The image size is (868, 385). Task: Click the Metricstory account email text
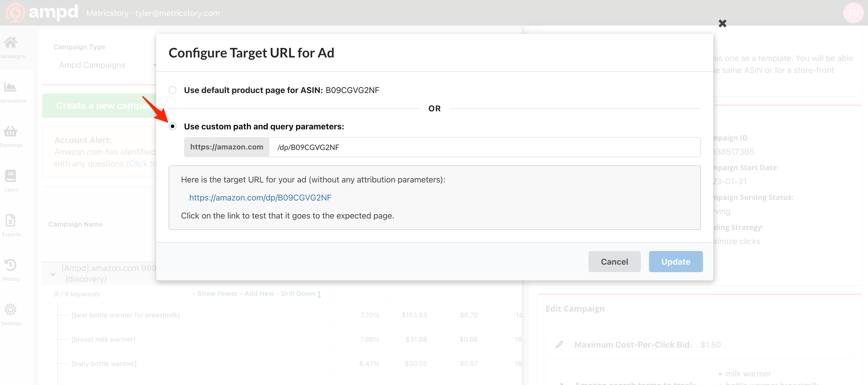177,13
